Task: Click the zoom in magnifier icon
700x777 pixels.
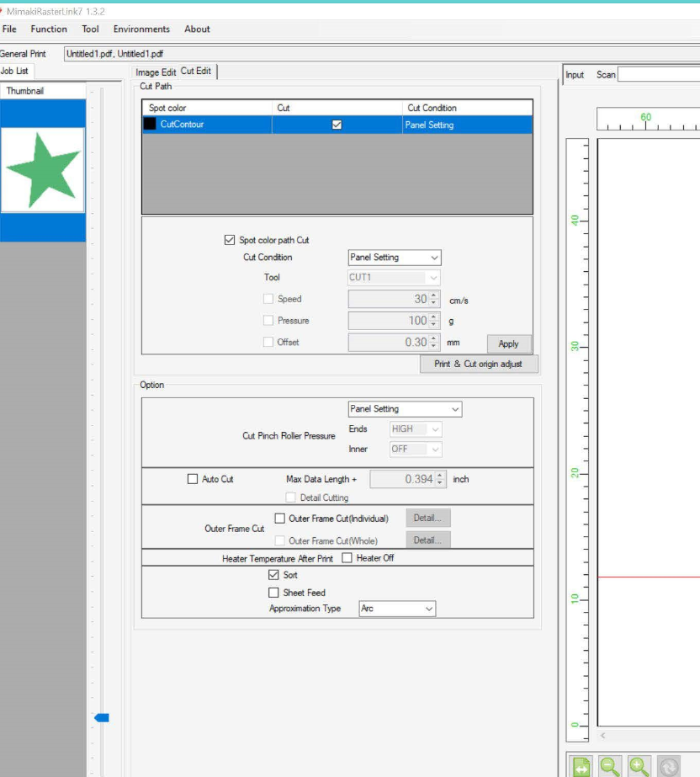Action: coord(639,767)
